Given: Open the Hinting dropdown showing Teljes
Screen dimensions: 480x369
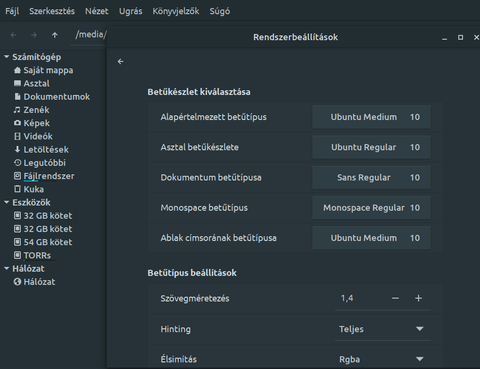Looking at the screenshot, I should pyautogui.click(x=383, y=329).
